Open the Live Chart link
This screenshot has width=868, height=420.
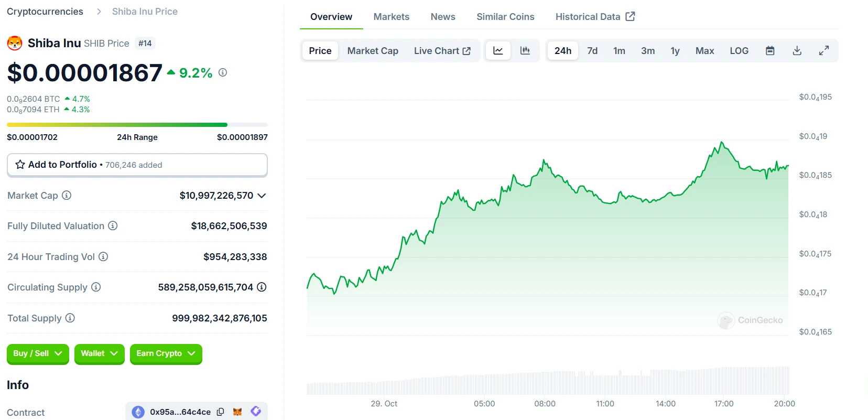442,51
